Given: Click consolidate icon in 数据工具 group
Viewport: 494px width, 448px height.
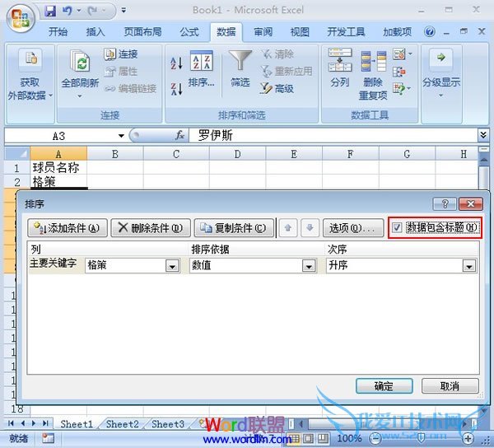Looking at the screenshot, I should click(x=398, y=72).
